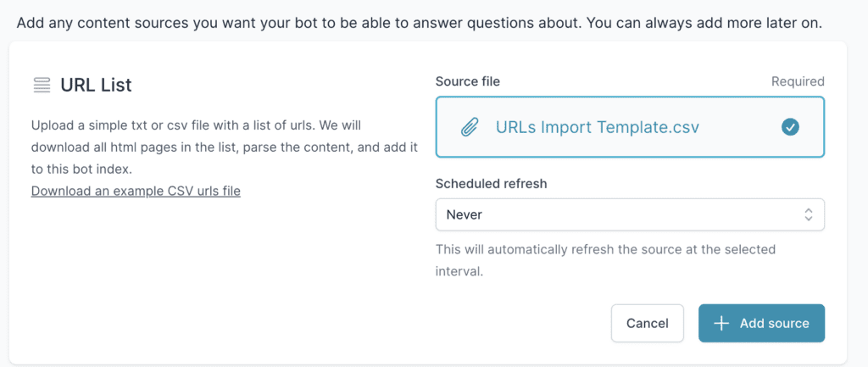Click the automatic refresh helper text

(605, 260)
